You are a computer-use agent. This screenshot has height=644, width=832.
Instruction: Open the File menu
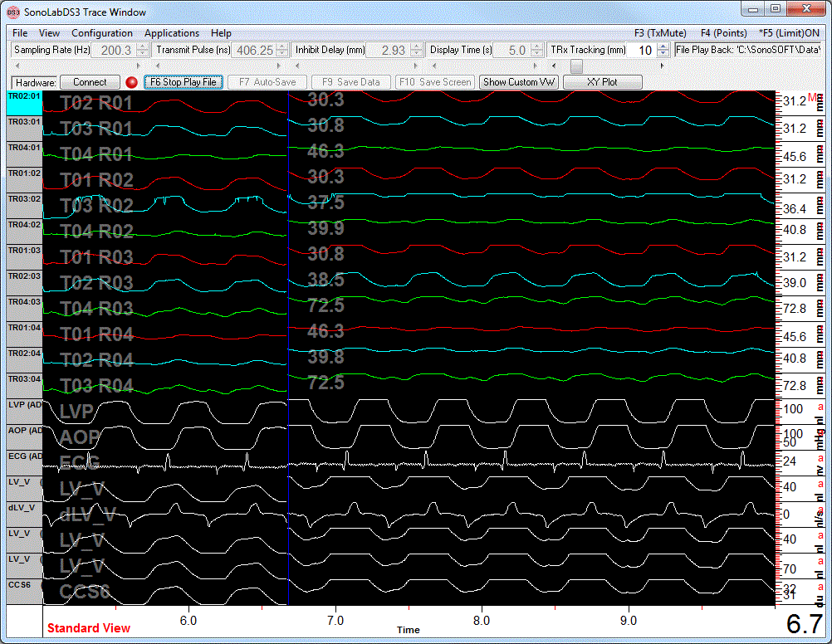[x=20, y=33]
